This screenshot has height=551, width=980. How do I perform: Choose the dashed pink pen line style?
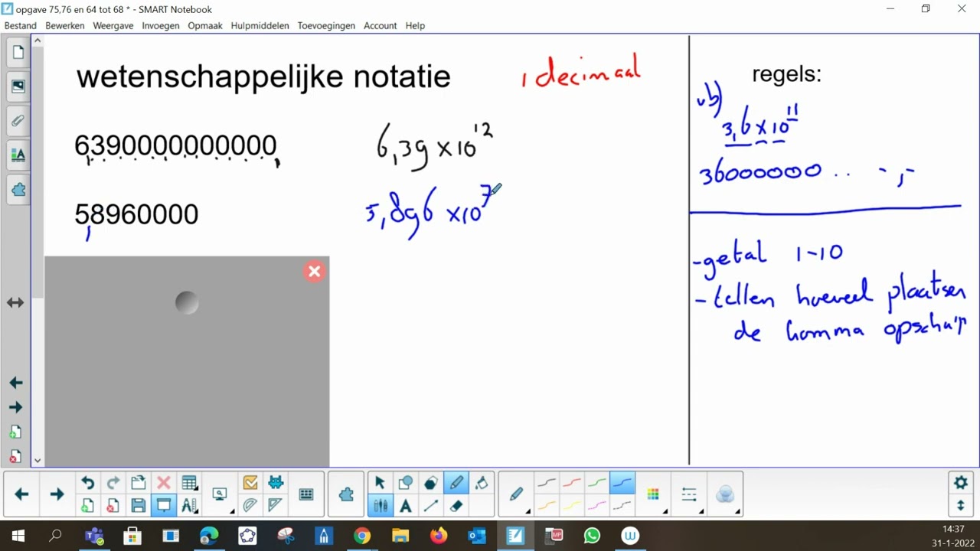(x=597, y=506)
